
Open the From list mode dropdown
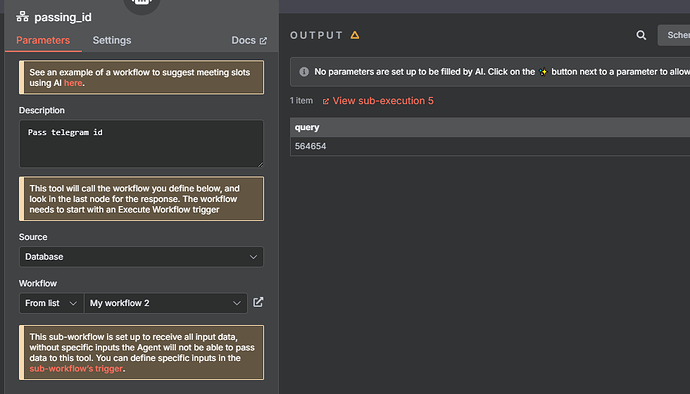[51, 303]
